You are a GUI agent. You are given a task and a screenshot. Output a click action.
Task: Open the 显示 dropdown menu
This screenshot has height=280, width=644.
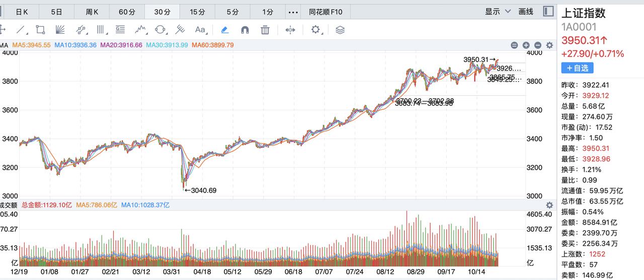(x=497, y=11)
